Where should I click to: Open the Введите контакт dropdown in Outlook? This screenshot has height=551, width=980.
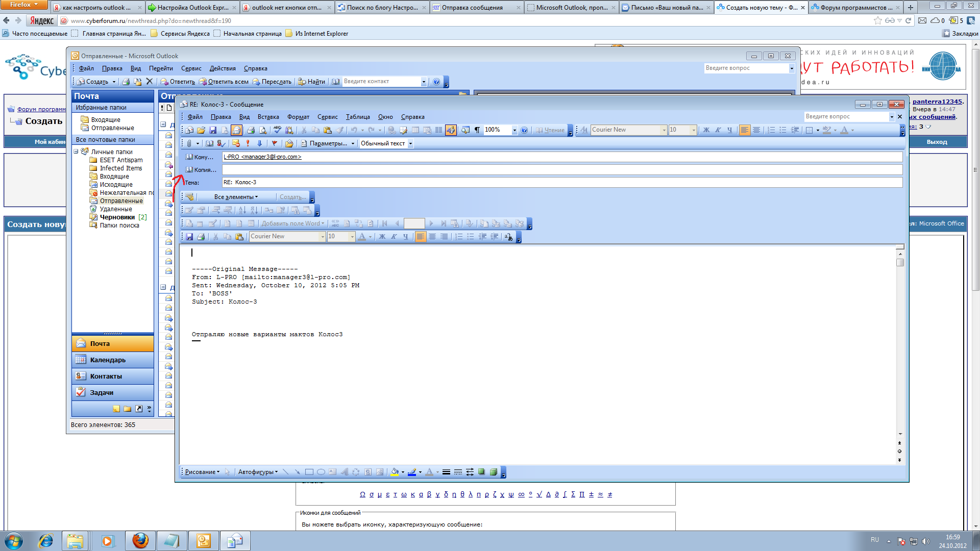pyautogui.click(x=424, y=82)
